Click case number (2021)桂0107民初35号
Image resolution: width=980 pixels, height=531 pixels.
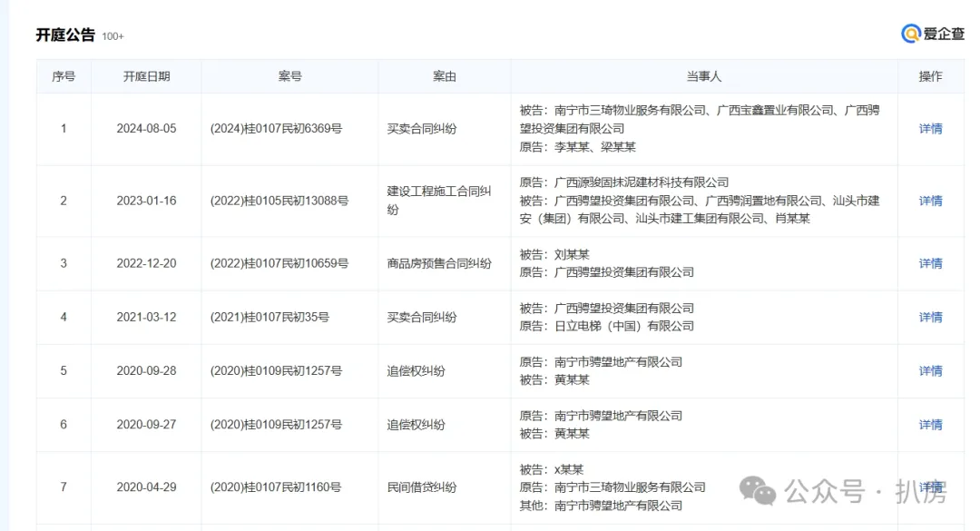pos(269,317)
